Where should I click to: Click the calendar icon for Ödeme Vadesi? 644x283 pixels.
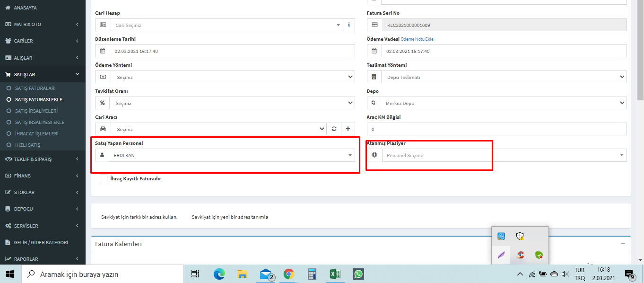point(374,51)
